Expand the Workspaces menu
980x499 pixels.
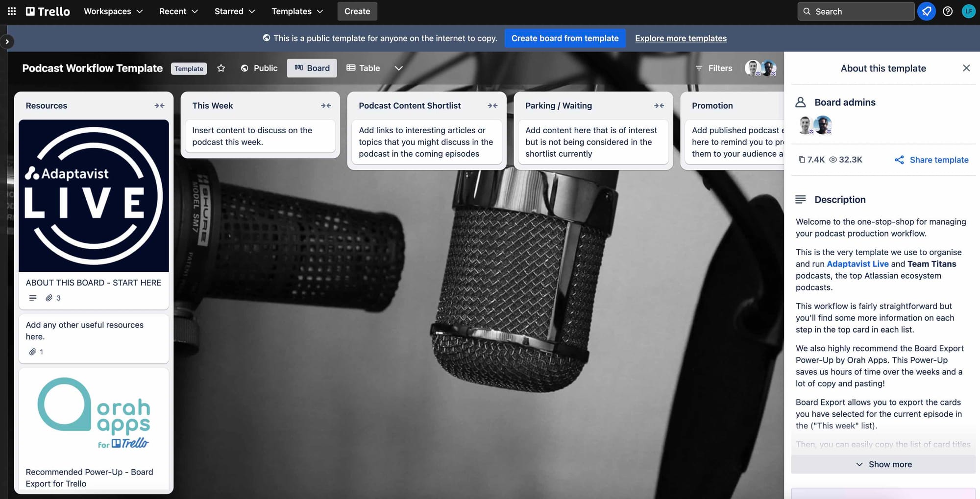[113, 11]
